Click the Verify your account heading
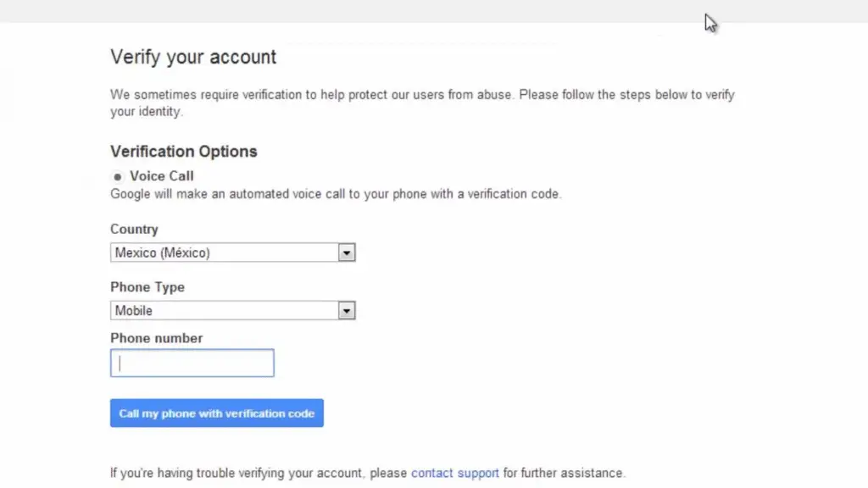 pos(193,57)
